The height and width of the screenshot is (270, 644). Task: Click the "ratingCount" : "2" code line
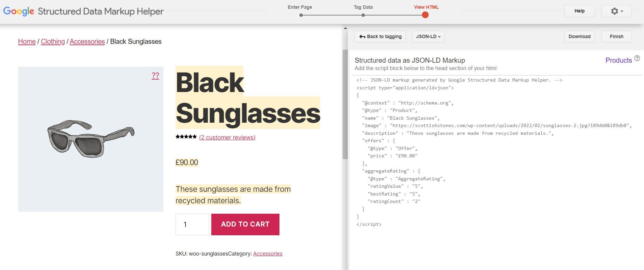point(394,202)
